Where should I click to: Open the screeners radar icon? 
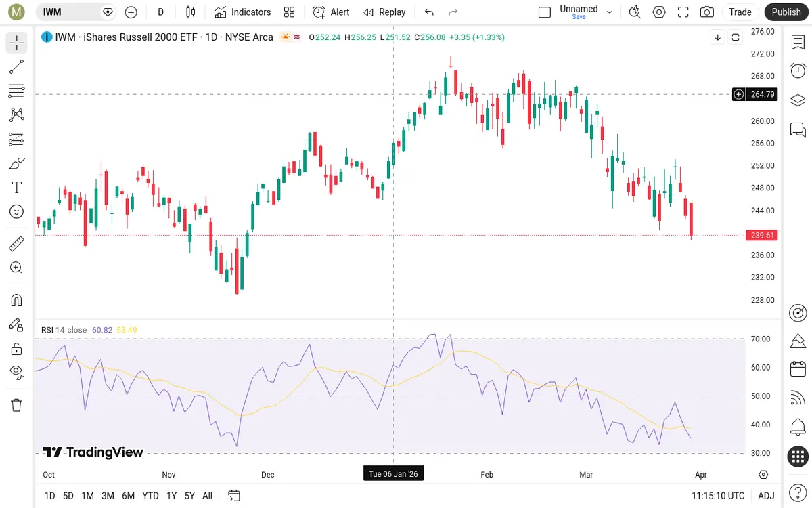(798, 313)
